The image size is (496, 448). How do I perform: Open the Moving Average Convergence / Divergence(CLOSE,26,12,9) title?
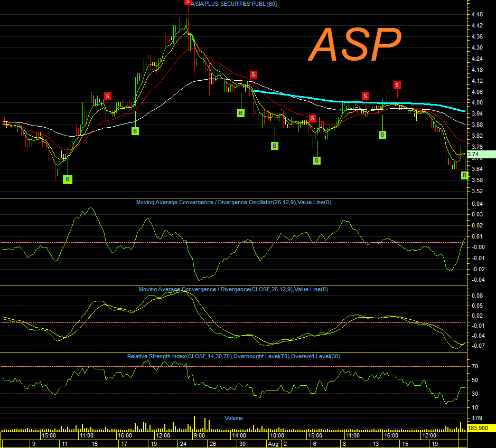pos(233,289)
